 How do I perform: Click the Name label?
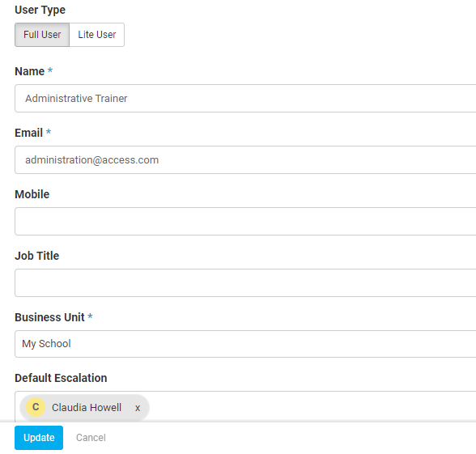pyautogui.click(x=30, y=71)
